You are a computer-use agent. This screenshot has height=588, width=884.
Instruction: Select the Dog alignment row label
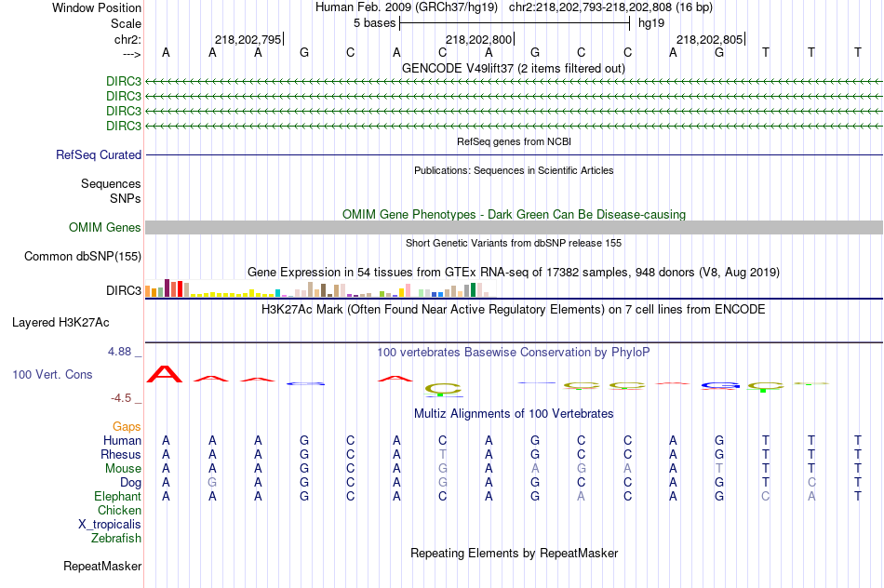(131, 483)
